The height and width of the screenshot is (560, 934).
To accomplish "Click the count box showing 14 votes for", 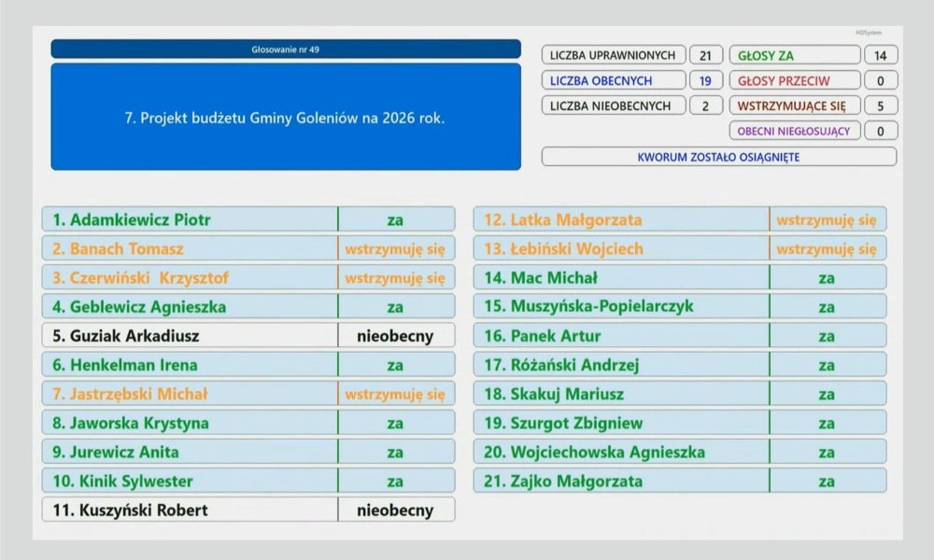I will pyautogui.click(x=880, y=56).
